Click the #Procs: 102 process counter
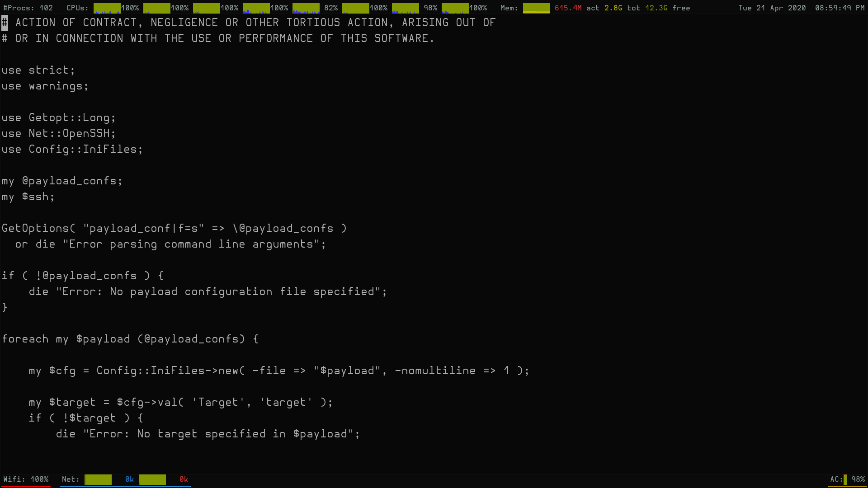This screenshot has width=868, height=488. [28, 8]
